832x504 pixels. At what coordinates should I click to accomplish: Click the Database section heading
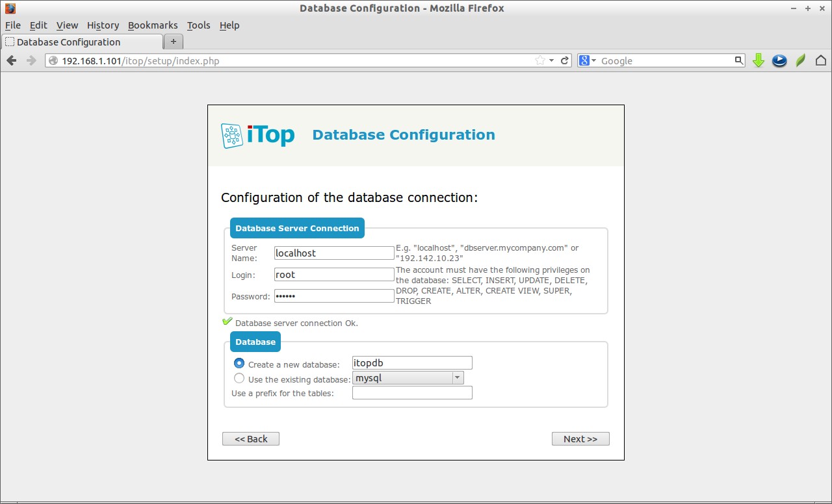[x=255, y=342]
